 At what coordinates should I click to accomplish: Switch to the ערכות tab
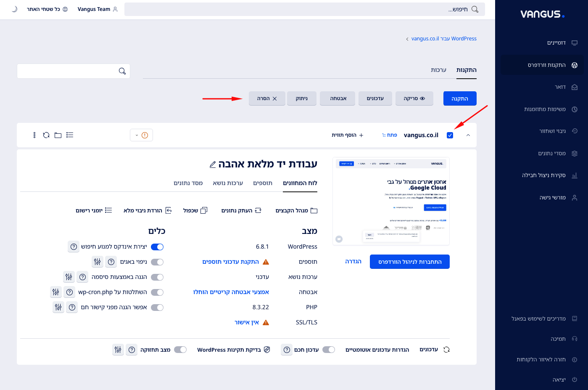438,70
